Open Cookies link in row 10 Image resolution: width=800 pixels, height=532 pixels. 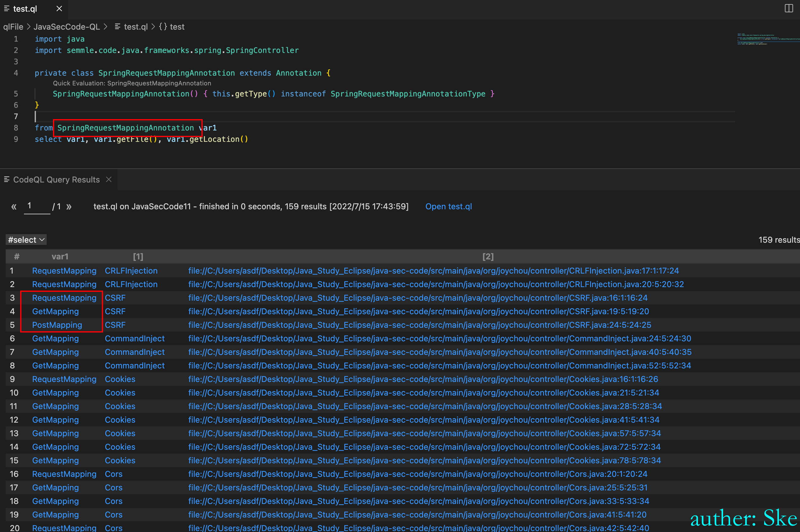(x=120, y=393)
